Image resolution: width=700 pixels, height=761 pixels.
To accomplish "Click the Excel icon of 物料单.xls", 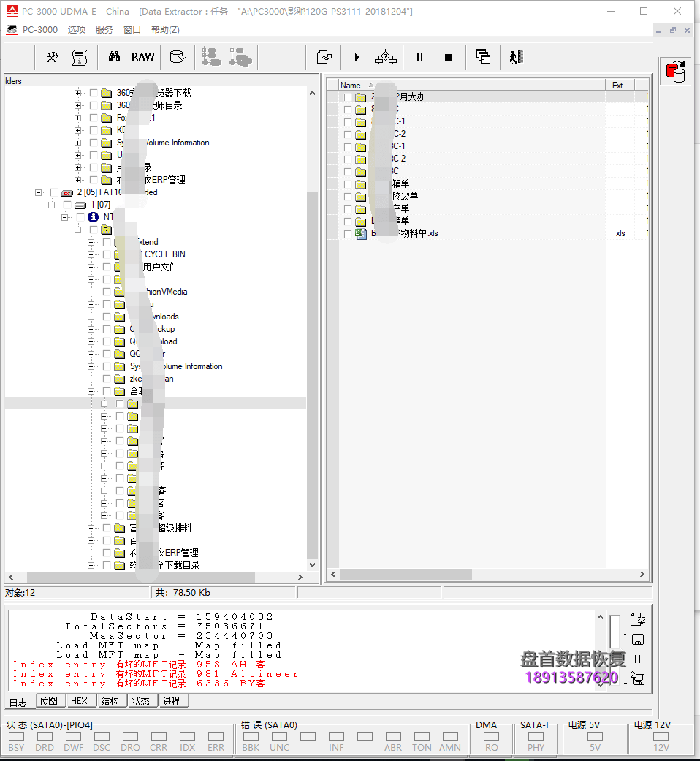I will [361, 233].
